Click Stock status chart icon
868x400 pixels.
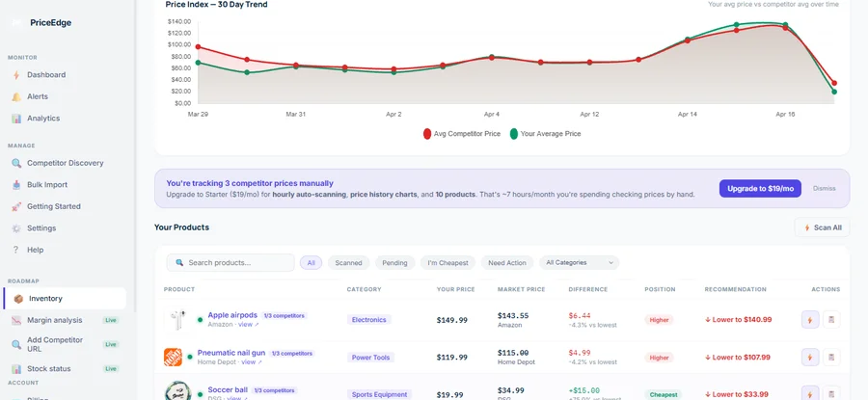pyautogui.click(x=16, y=368)
